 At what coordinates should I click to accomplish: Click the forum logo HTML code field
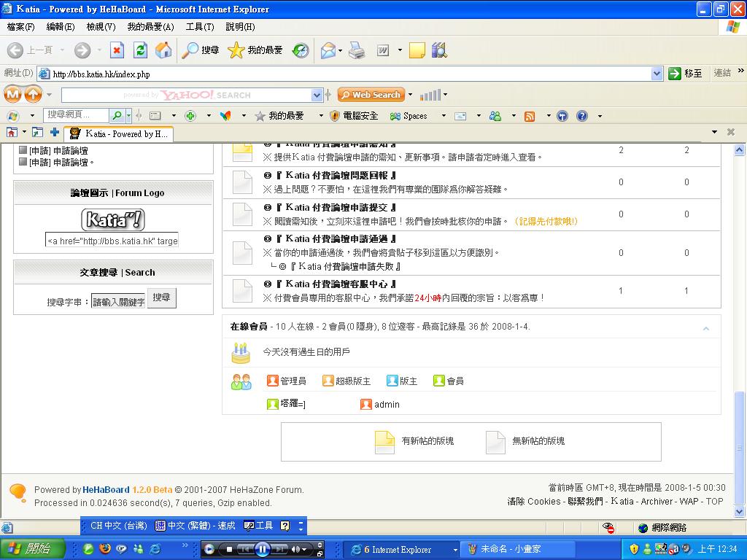(x=112, y=241)
